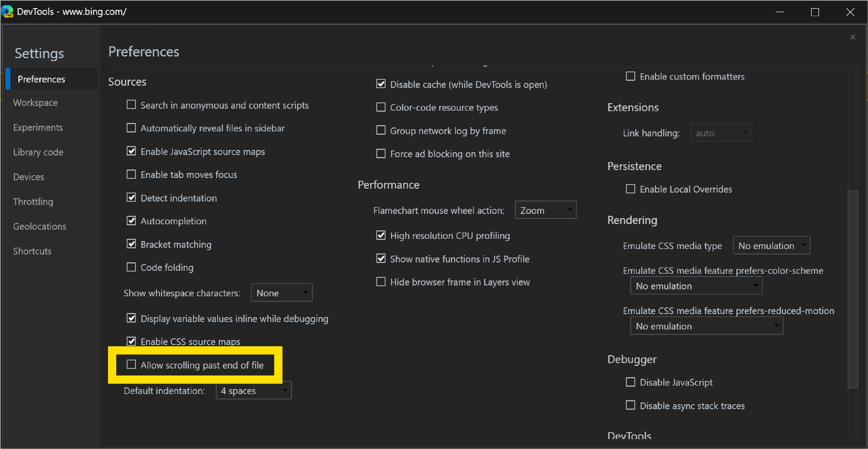Image resolution: width=868 pixels, height=449 pixels.
Task: Enable Local Overrides persistence option
Action: (x=631, y=189)
